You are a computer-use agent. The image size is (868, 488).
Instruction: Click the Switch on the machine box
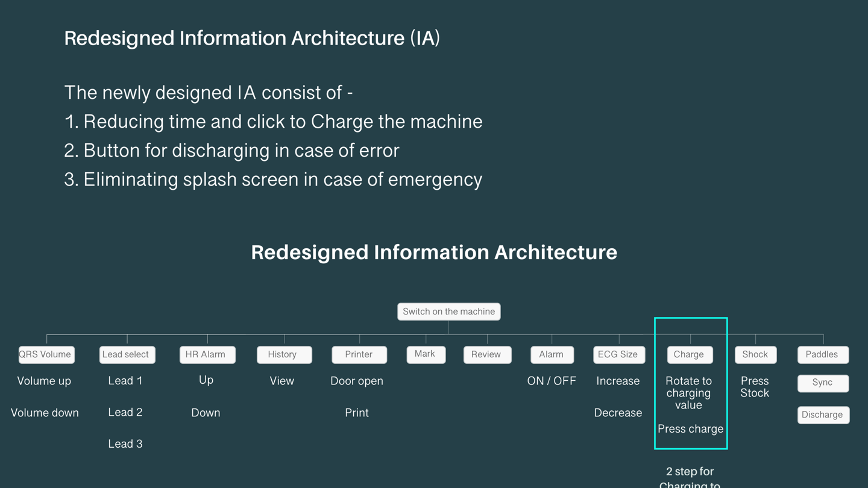448,311
